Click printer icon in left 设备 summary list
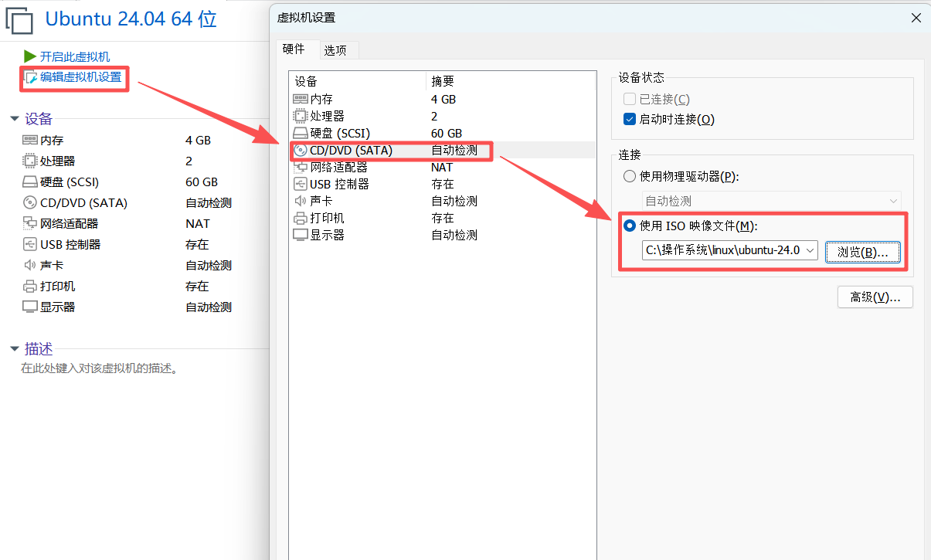The image size is (931, 560). tap(30, 287)
